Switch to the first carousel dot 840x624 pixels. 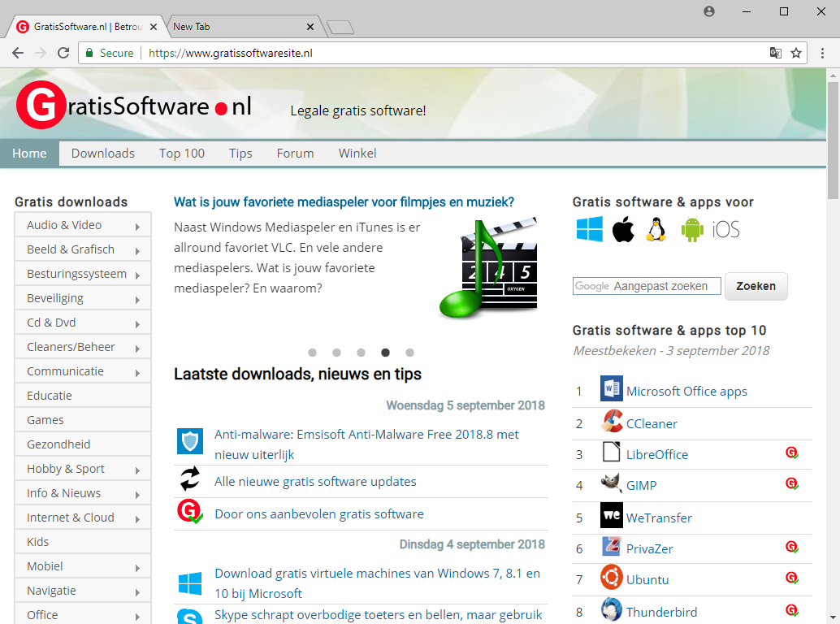[x=312, y=353]
